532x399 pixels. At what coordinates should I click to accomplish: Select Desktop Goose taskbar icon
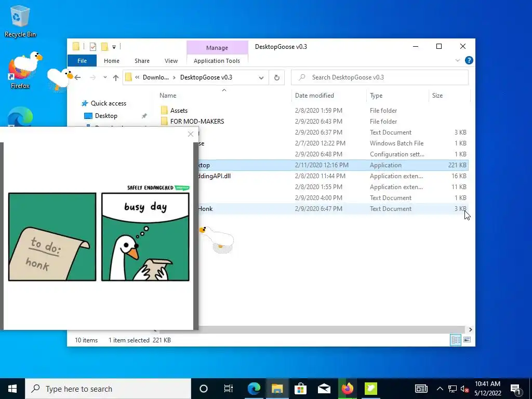(x=371, y=389)
